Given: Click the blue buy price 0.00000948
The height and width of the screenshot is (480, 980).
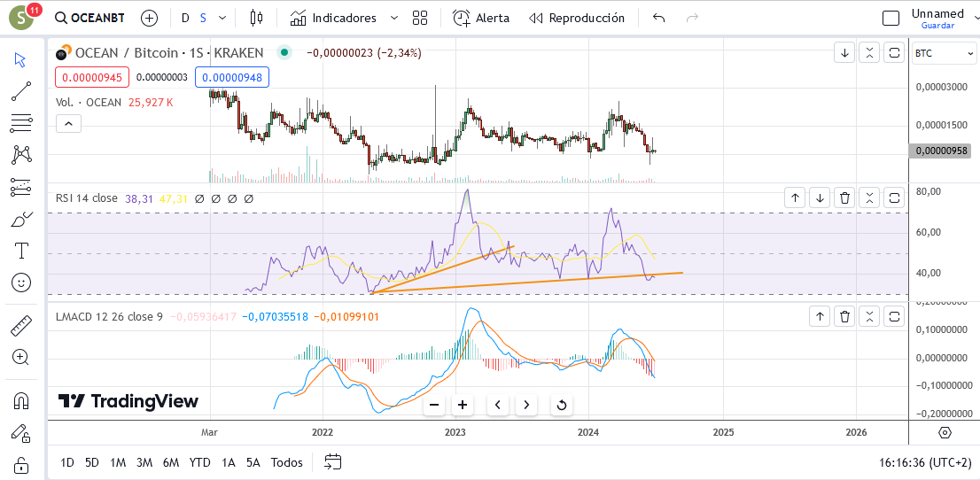Looking at the screenshot, I should click(x=232, y=77).
